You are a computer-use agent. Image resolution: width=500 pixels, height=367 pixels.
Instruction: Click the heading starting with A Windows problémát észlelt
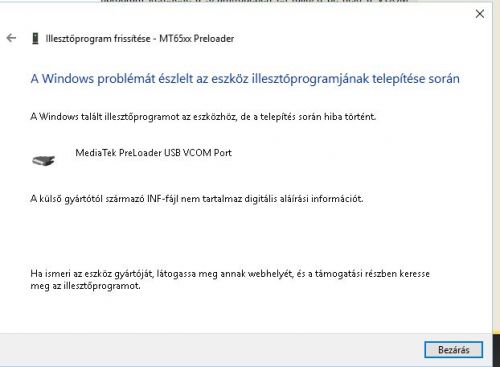(x=245, y=79)
